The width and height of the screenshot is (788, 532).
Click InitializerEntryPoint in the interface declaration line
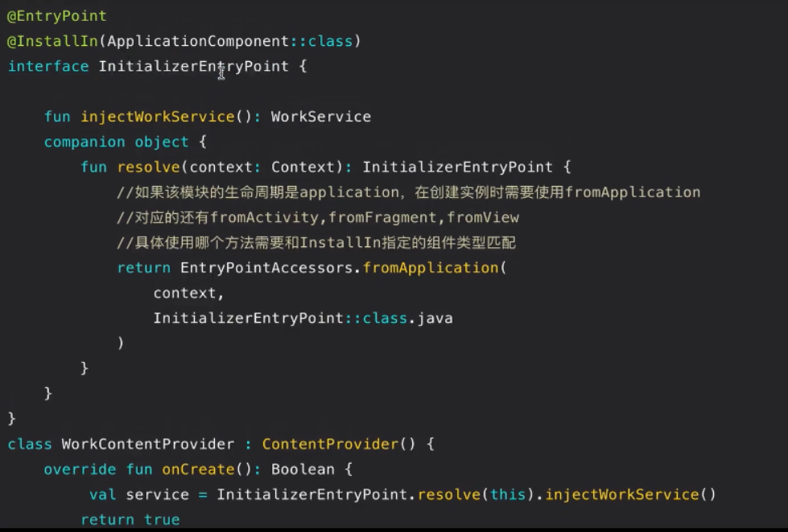pyautogui.click(x=193, y=66)
